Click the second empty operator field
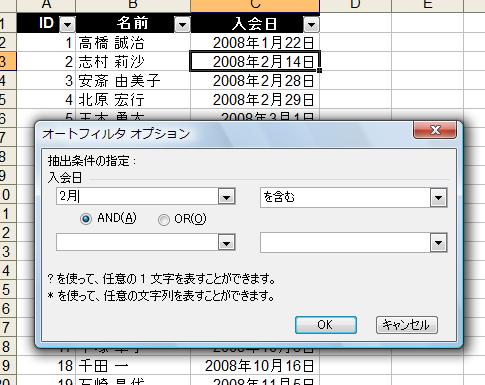The image size is (485, 385). coord(345,243)
